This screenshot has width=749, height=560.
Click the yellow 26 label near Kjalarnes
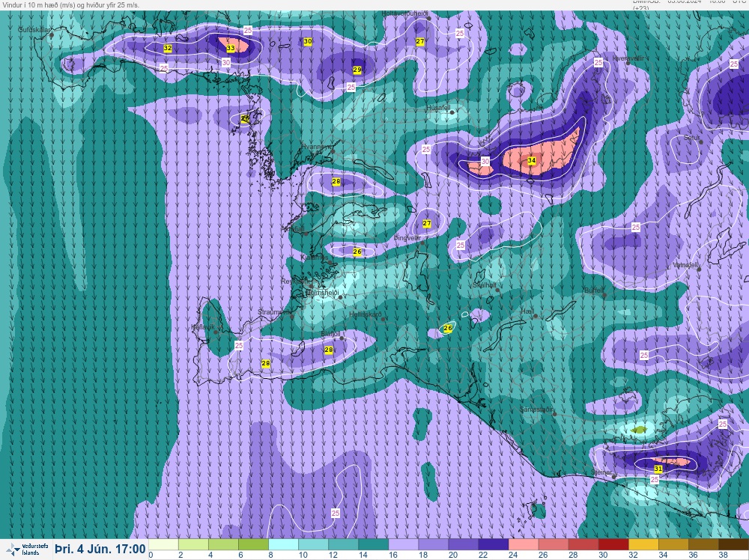pos(357,252)
